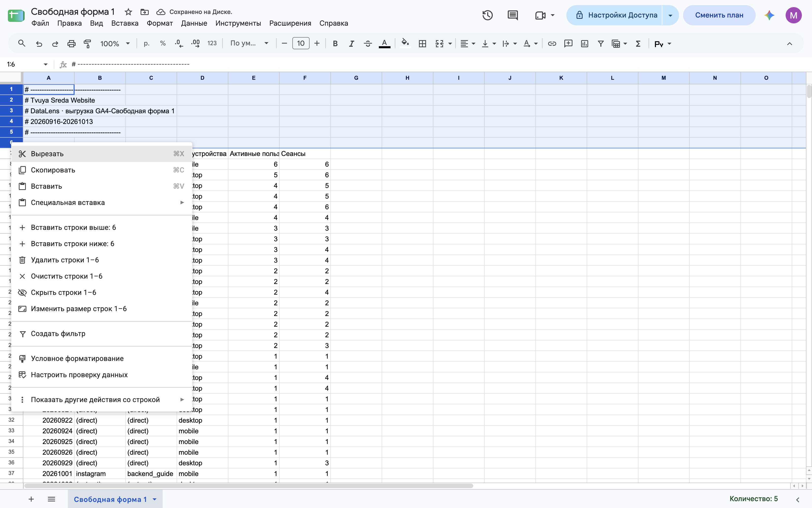Open the Свободная форма 1 sheet tab menu

[155, 499]
